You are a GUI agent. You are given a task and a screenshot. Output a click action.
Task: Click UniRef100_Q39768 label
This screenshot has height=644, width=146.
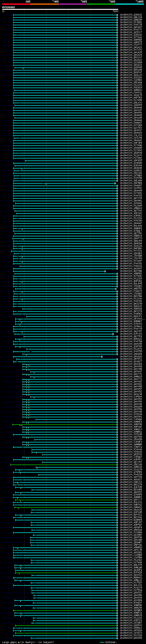pyautogui.click(x=131, y=346)
